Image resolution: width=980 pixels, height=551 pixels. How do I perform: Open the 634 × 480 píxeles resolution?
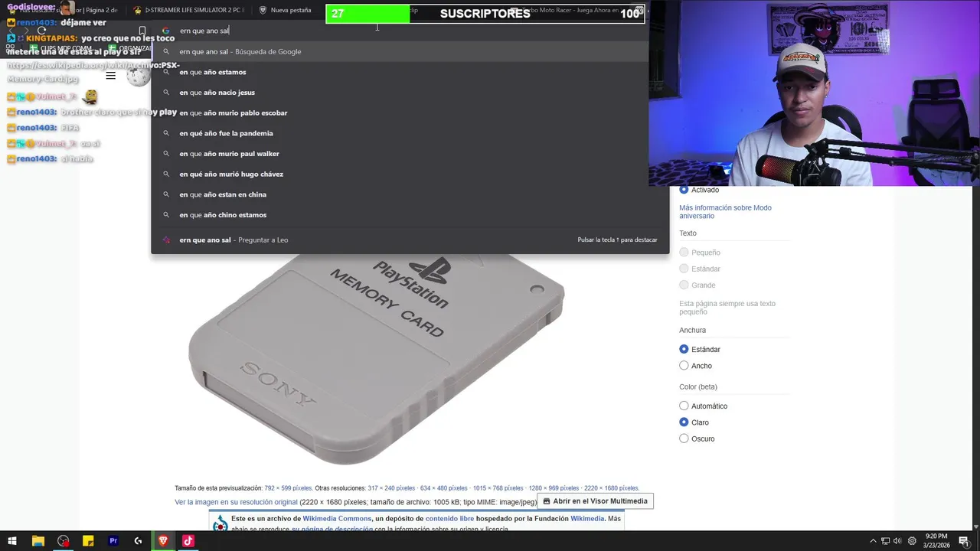(443, 488)
